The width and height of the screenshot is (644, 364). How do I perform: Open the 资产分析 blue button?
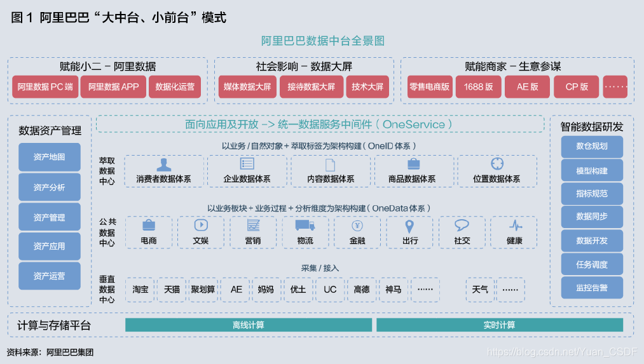click(50, 187)
